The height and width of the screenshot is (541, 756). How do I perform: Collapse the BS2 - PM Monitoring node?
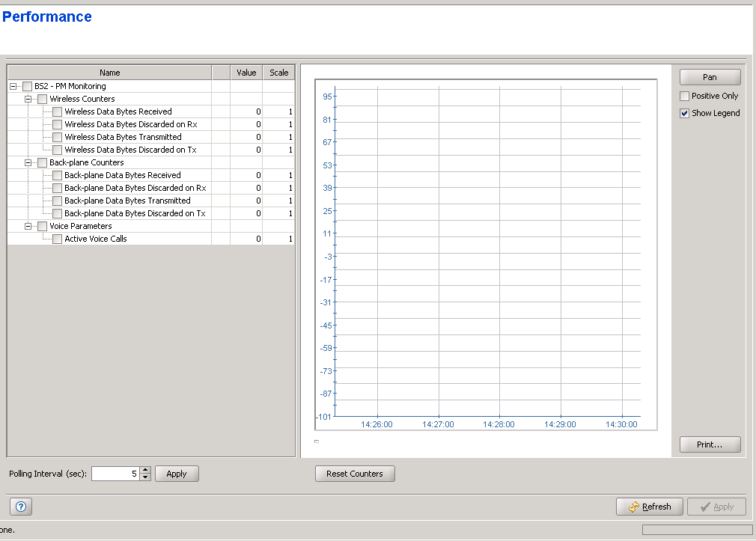tap(13, 86)
